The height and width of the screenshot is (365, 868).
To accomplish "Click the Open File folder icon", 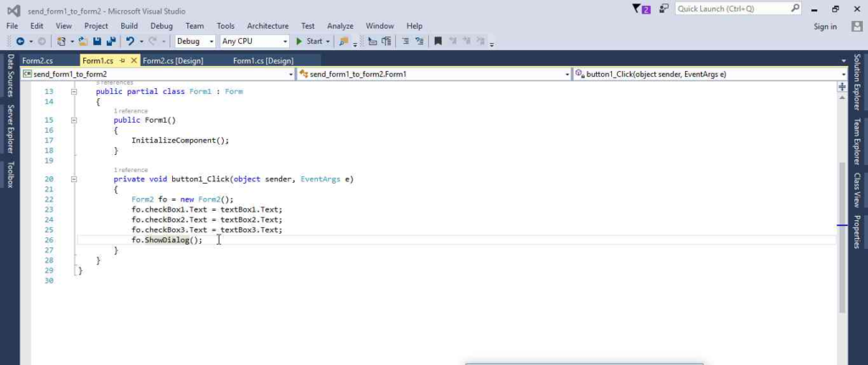I will tap(83, 41).
